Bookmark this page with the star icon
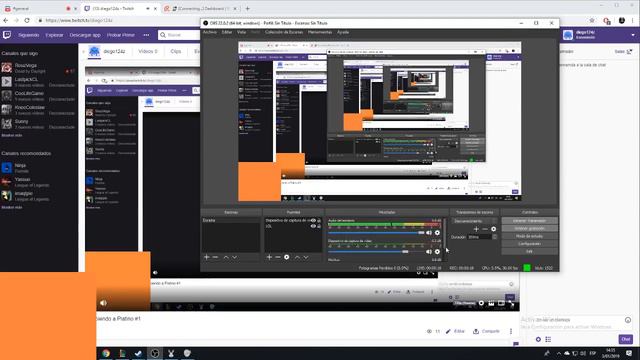 pyautogui.click(x=592, y=20)
